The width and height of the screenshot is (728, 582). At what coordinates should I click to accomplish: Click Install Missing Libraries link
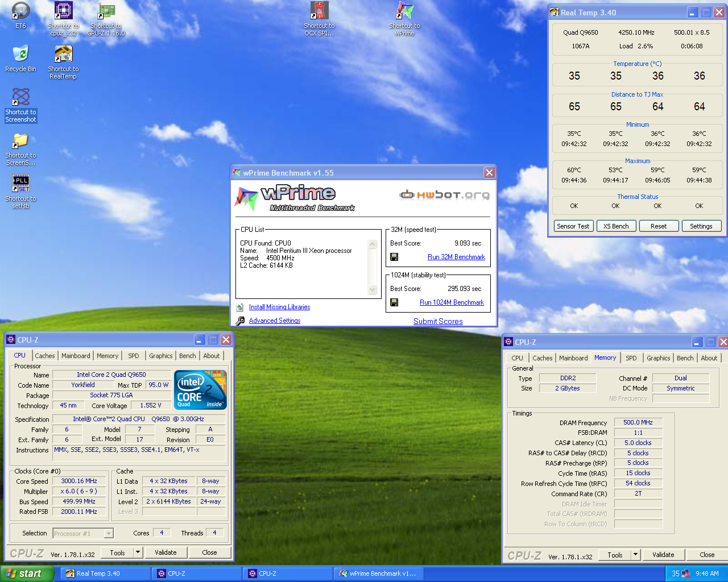[x=279, y=307]
